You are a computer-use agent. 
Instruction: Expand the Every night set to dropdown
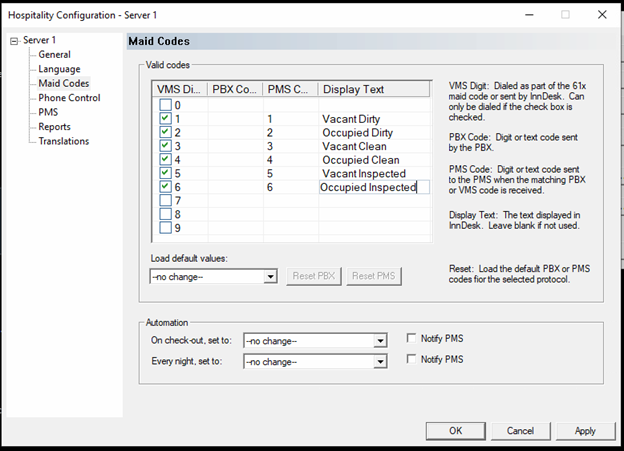click(x=379, y=360)
